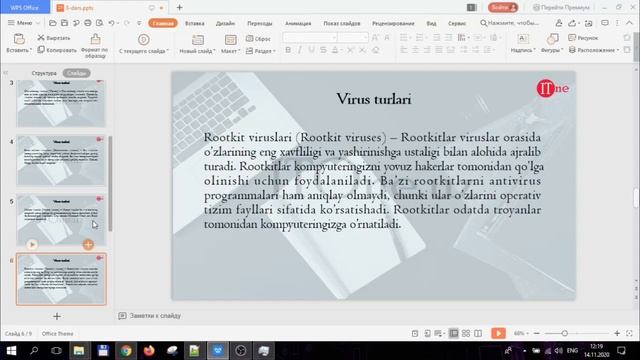Image resolution: width=640 pixels, height=360 pixels.
Task: Click the fit slide to window icon
Action: (629, 333)
